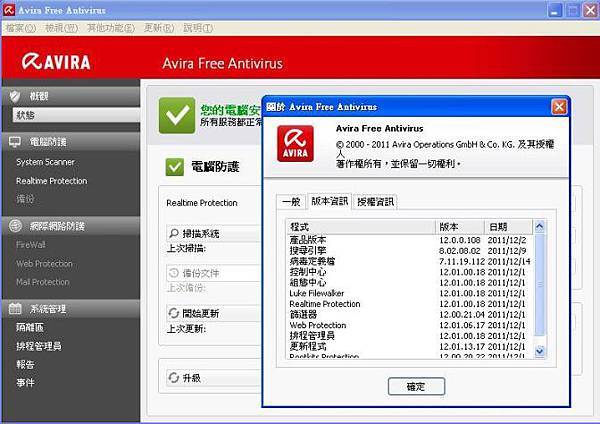Click the calendar icon beside 系統管理
The image size is (600, 424).
click(15, 308)
